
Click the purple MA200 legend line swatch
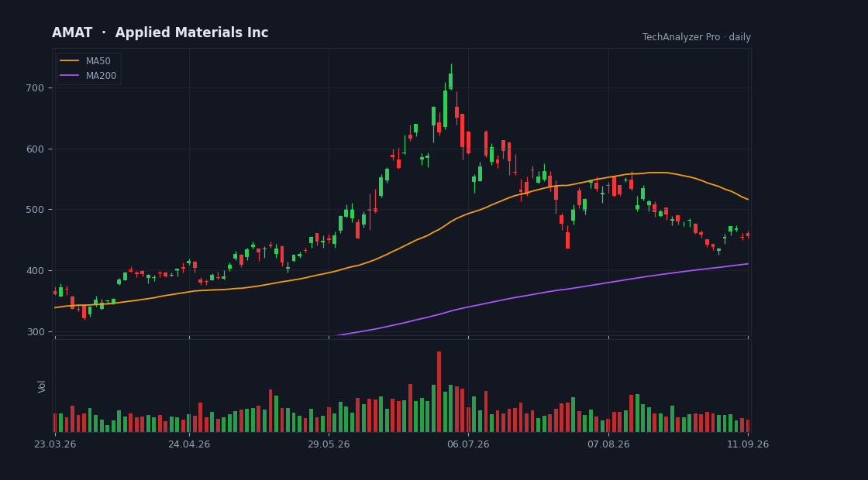pyautogui.click(x=69, y=76)
